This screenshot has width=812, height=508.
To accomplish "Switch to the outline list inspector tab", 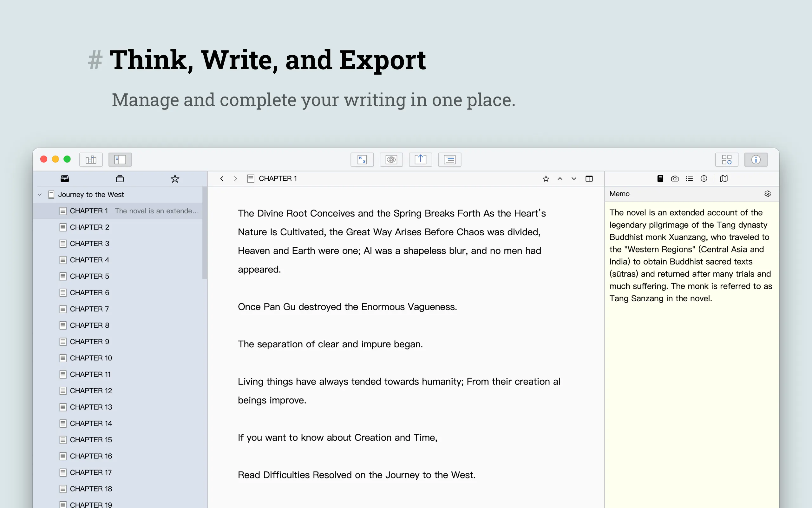I will pyautogui.click(x=690, y=179).
